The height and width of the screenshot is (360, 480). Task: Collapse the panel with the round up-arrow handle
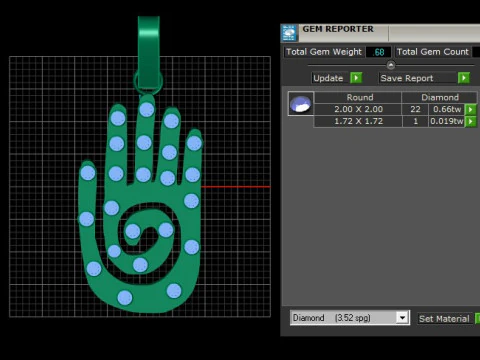tap(391, 65)
